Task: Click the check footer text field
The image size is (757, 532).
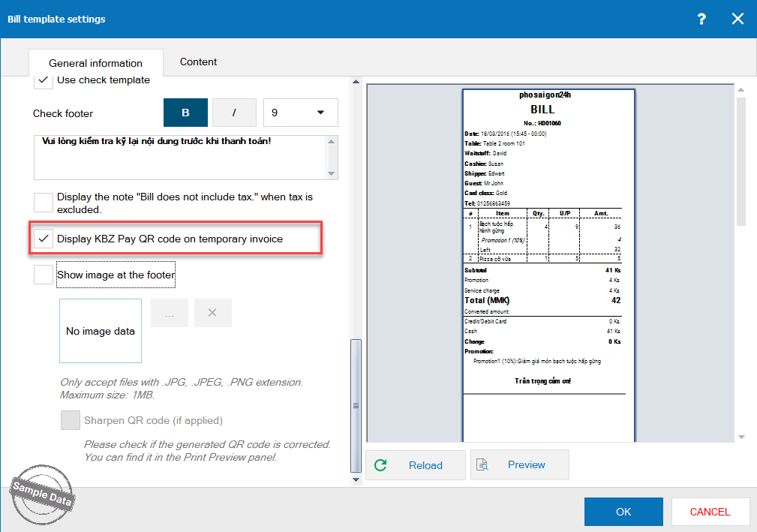Action: pyautogui.click(x=180, y=158)
